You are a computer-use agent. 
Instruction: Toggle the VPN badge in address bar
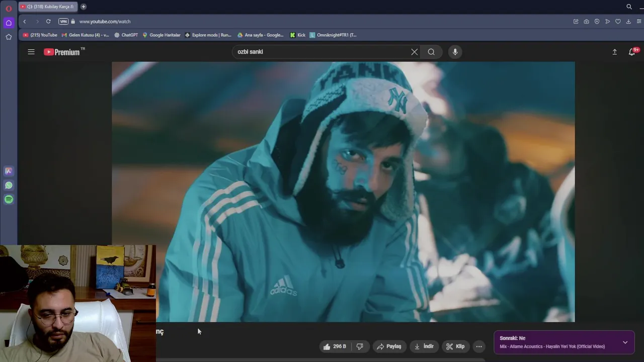click(63, 22)
